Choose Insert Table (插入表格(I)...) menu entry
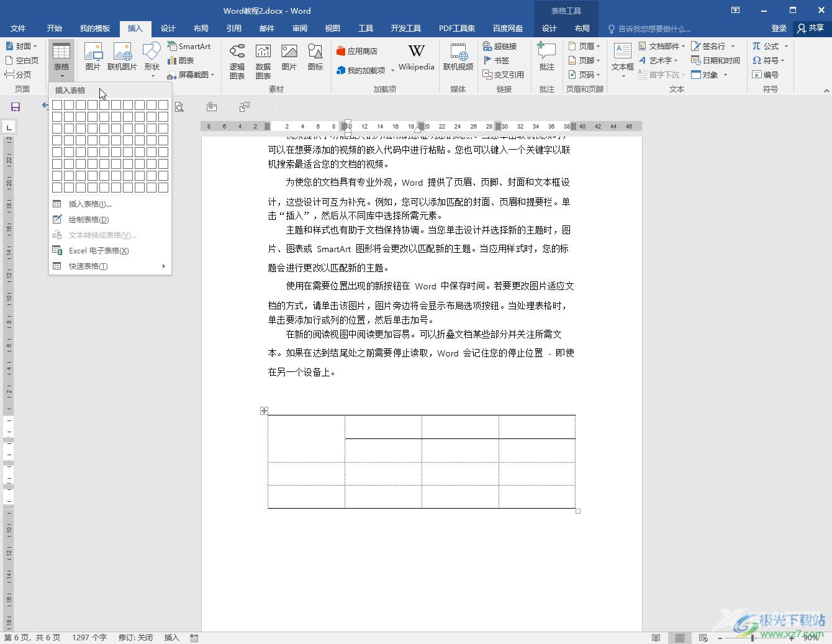832x644 pixels. click(110, 204)
